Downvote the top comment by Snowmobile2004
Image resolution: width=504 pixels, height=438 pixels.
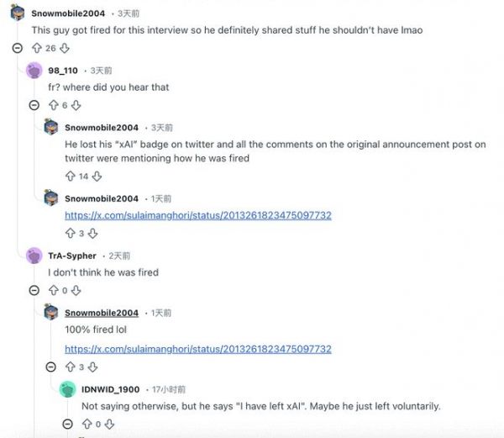65,49
